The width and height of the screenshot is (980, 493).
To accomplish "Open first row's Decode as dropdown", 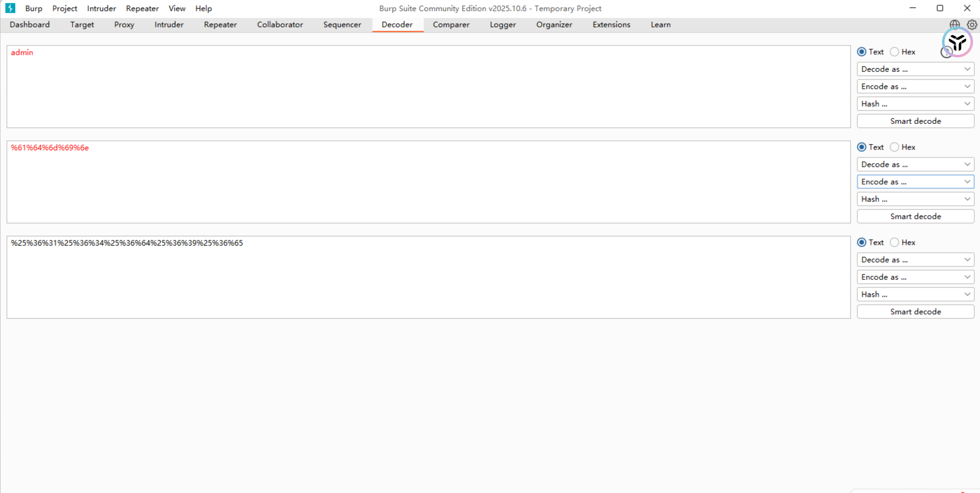I will [915, 69].
